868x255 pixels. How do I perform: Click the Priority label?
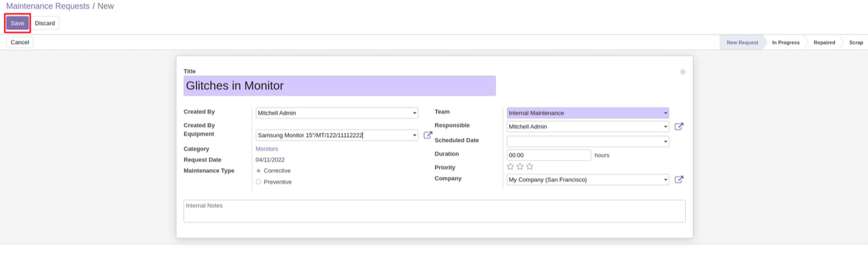point(445,168)
